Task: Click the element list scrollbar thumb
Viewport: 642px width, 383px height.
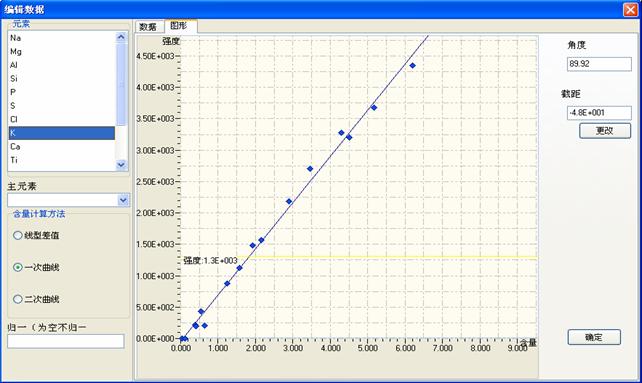Action: (x=121, y=84)
